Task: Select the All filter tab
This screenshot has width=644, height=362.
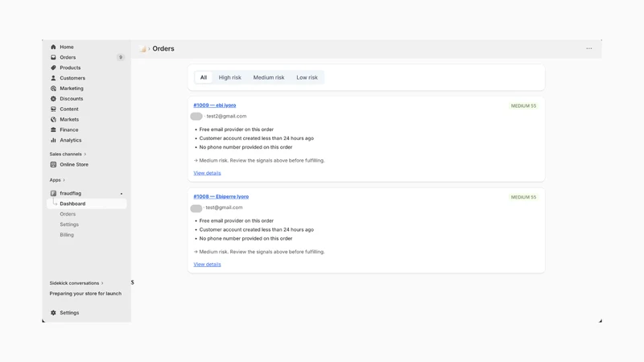Action: coord(204,77)
